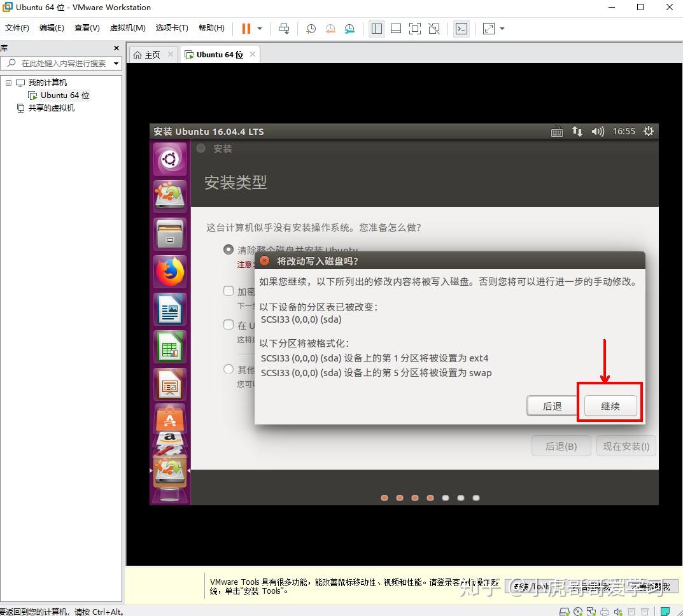Select Ubuntu 64 位 in the library tree
The image size is (683, 616).
tap(65, 95)
